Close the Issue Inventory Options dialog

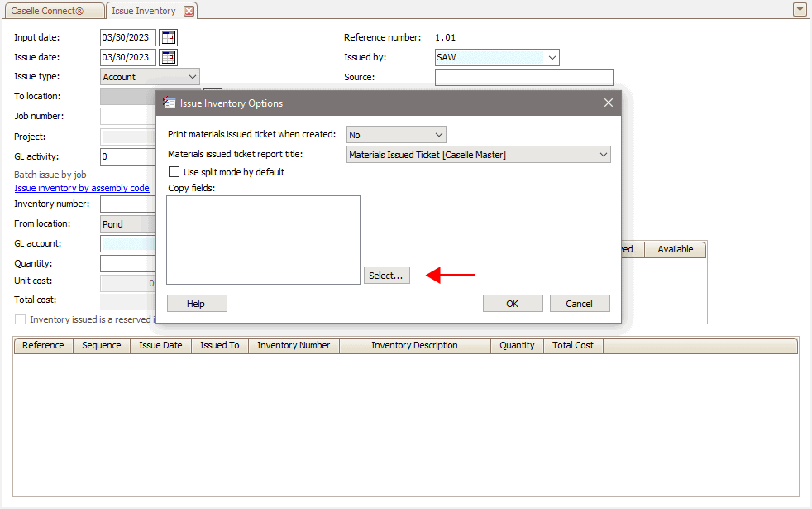point(609,103)
